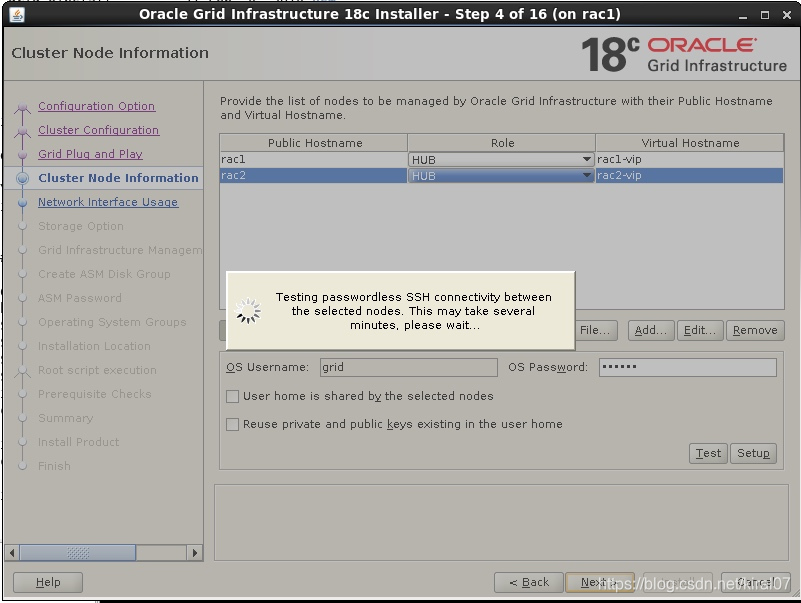Screen dimensions: 801x603
Task: Select the Cluster Node Information step
Action: point(119,178)
